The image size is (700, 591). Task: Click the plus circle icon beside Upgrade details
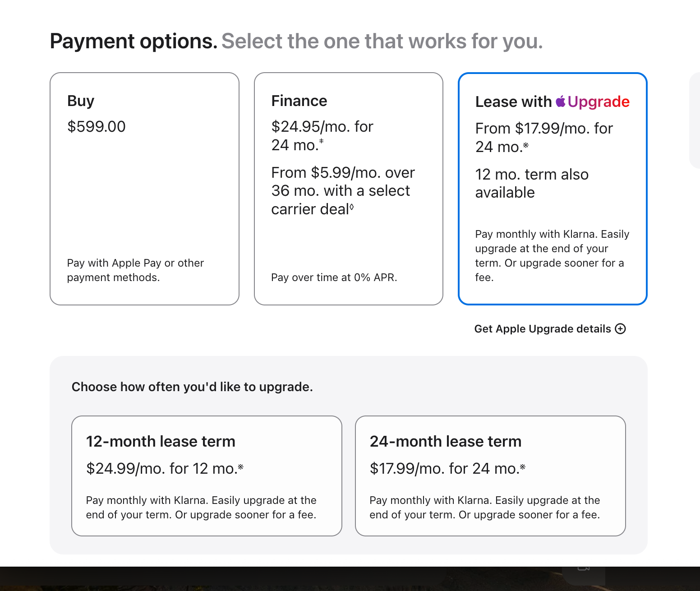tap(621, 329)
